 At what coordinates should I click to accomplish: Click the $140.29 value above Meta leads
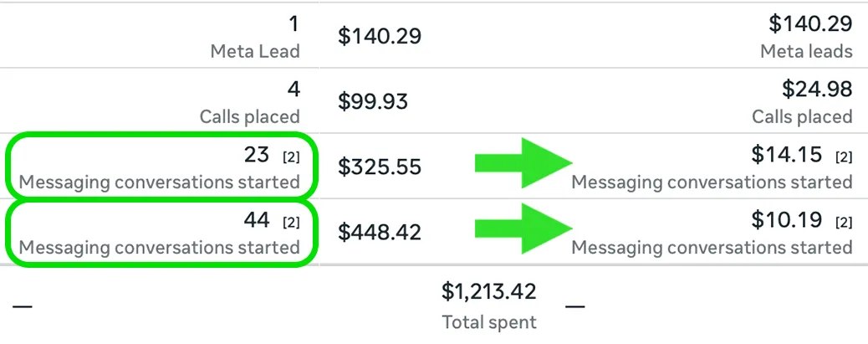pos(810,23)
